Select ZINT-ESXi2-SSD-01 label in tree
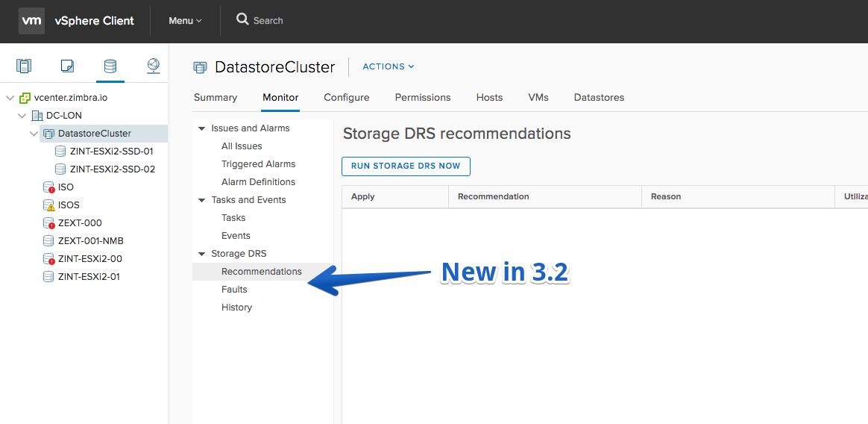The image size is (868, 424). [111, 152]
